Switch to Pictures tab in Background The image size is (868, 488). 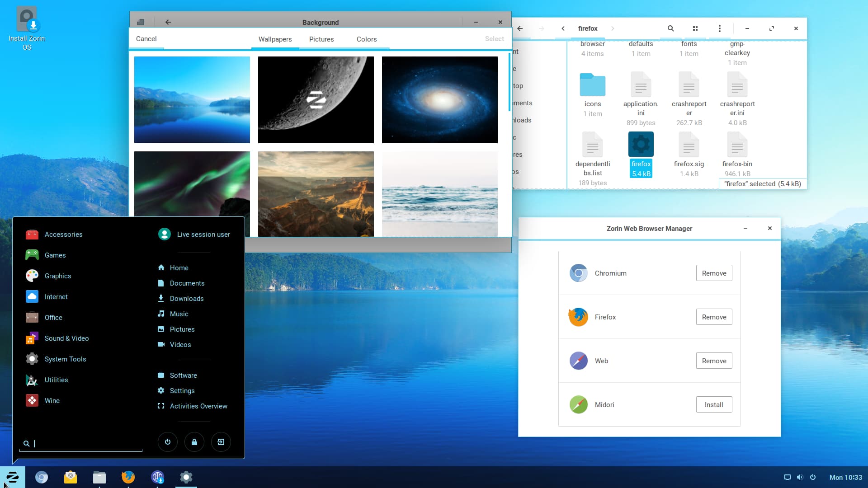click(321, 39)
